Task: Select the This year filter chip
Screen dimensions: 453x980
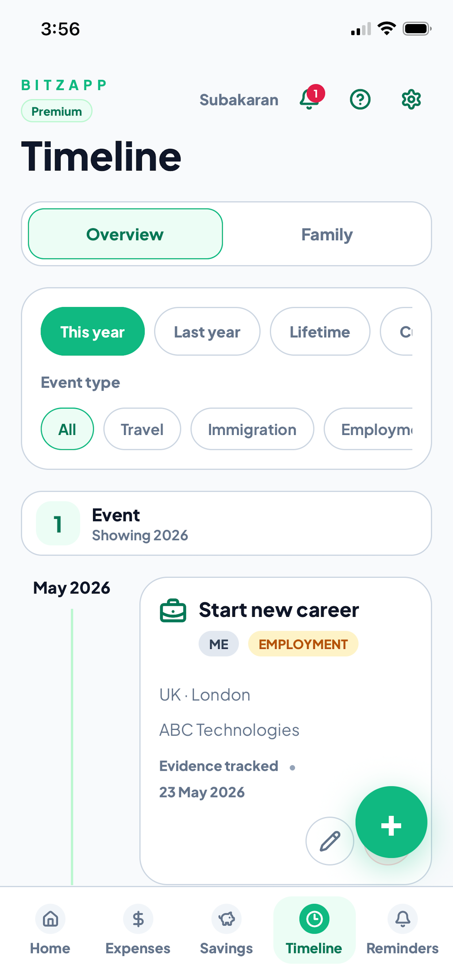Action: (93, 331)
